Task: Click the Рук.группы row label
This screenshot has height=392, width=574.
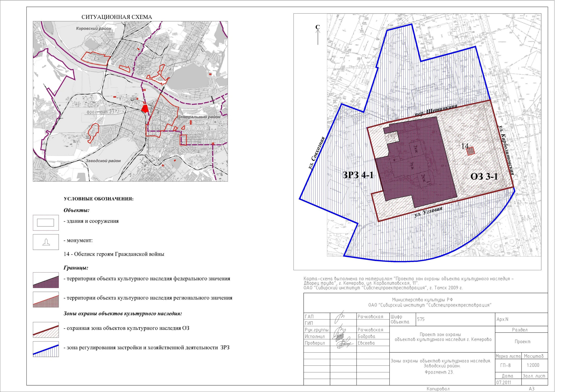Action: point(317,330)
